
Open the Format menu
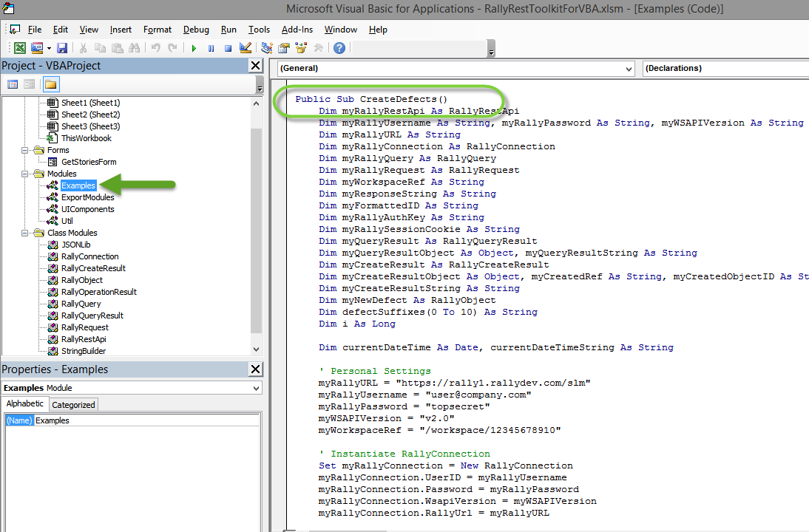158,30
